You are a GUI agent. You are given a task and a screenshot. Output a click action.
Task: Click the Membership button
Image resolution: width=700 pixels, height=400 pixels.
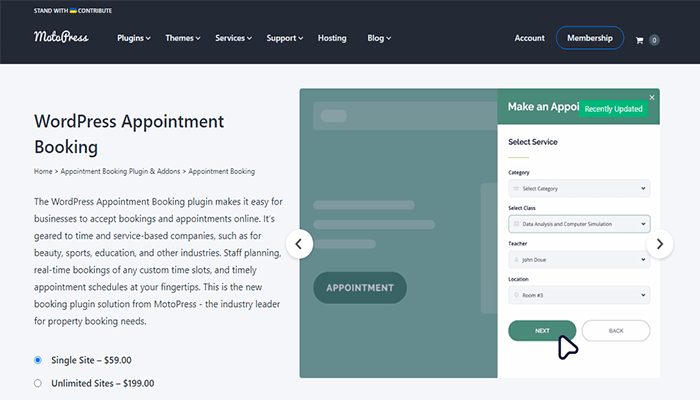589,38
